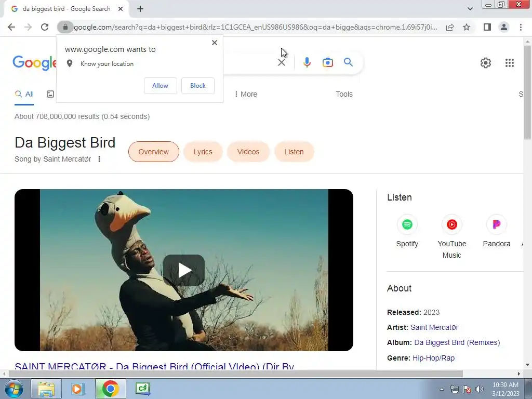Click the Google logo

[34, 62]
